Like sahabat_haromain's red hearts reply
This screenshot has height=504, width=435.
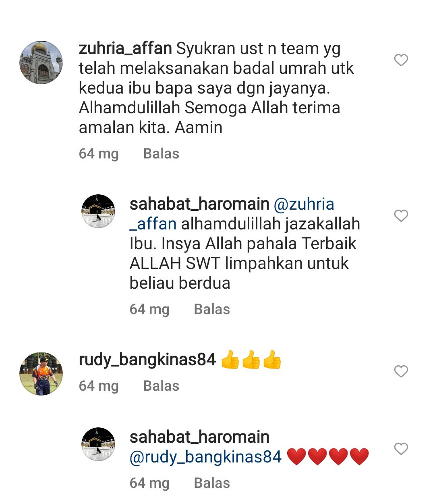[x=401, y=448]
